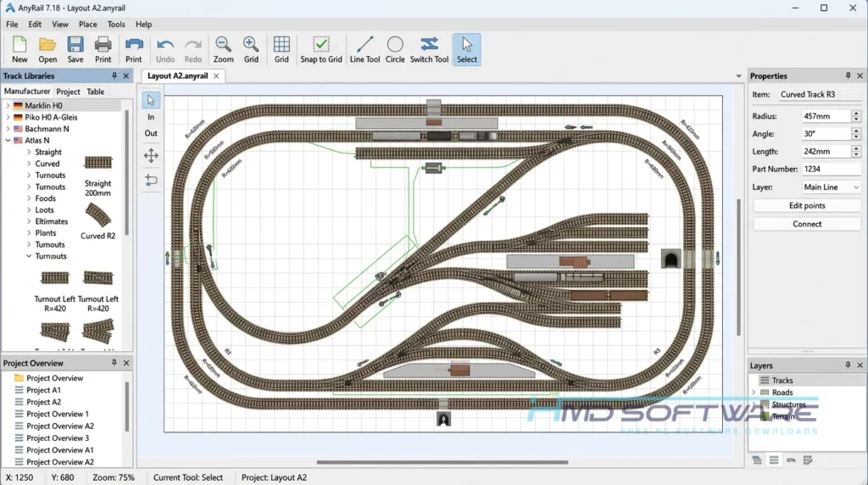Image resolution: width=868 pixels, height=485 pixels.
Task: Undo the last action
Action: [165, 50]
